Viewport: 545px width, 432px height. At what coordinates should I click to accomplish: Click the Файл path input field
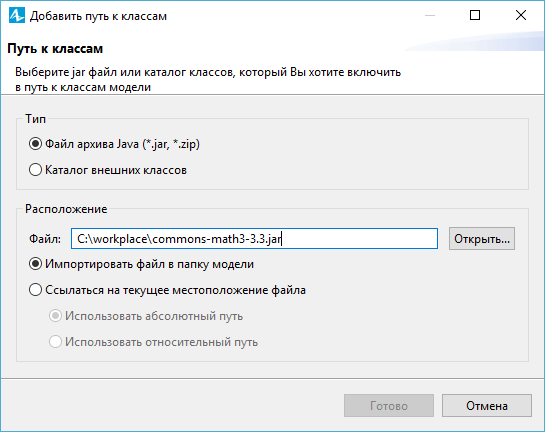click(x=254, y=239)
